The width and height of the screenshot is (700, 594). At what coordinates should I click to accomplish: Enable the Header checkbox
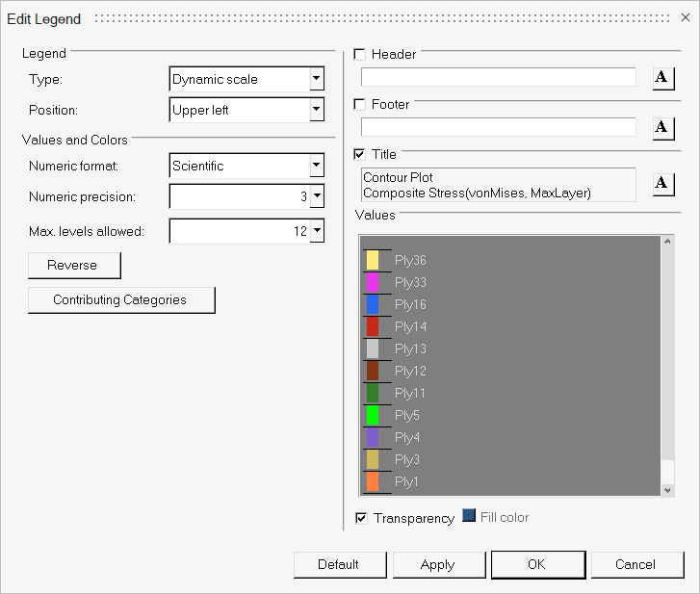coord(361,54)
